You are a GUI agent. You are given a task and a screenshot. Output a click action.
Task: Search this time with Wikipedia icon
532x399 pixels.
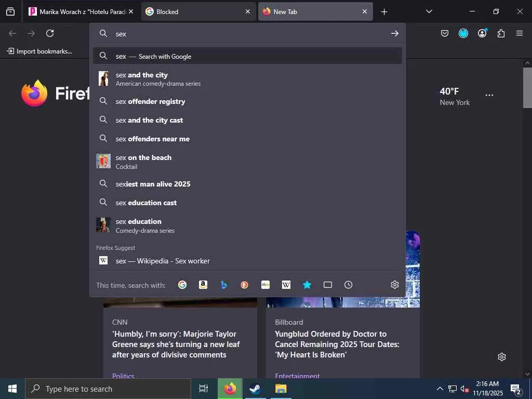coord(286,285)
